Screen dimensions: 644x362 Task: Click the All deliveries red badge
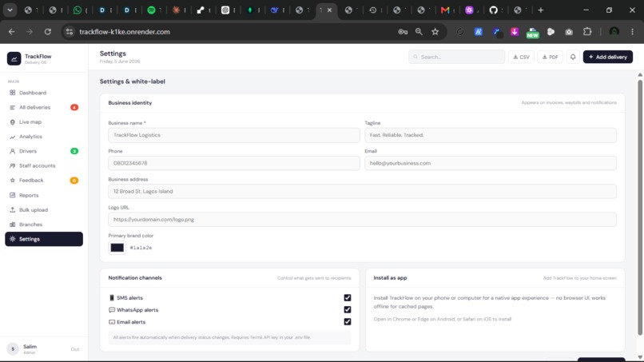tap(74, 107)
